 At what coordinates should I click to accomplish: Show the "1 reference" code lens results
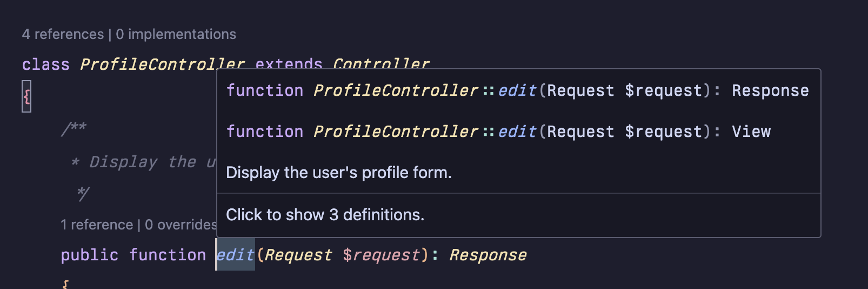click(x=97, y=225)
